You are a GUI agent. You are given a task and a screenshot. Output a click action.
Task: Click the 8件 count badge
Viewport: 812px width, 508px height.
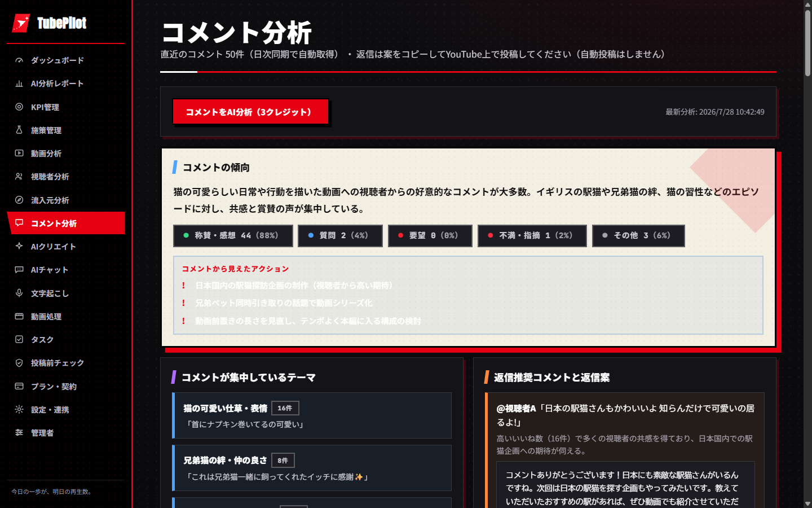(283, 461)
